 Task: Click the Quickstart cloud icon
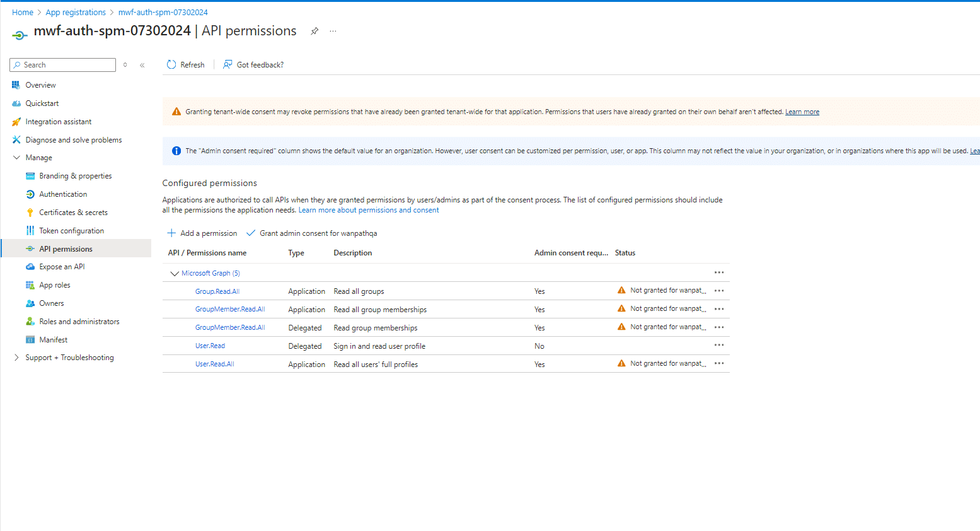tap(16, 103)
